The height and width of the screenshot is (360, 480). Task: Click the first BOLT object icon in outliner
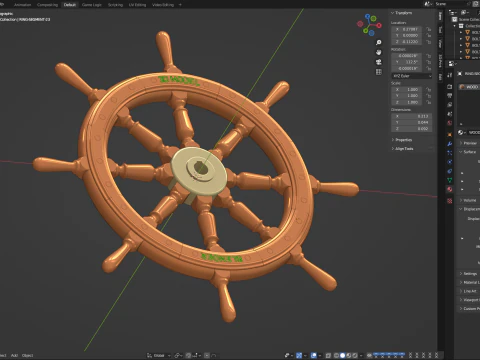[x=467, y=32]
